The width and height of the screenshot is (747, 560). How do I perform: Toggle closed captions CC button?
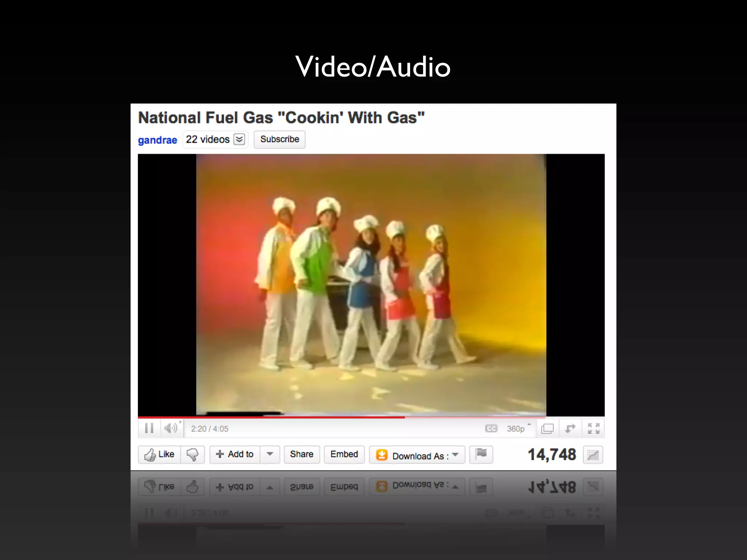coord(491,428)
